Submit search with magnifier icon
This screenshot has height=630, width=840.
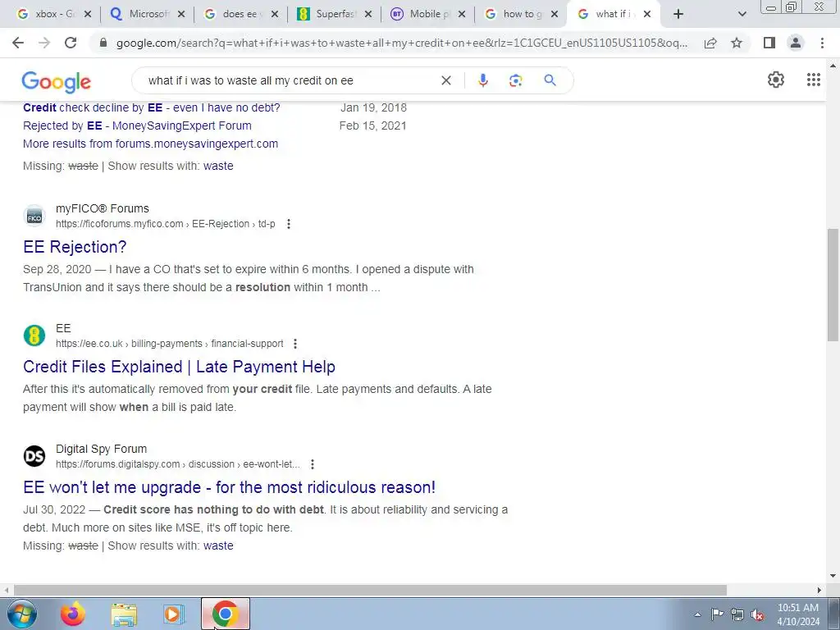coord(550,80)
